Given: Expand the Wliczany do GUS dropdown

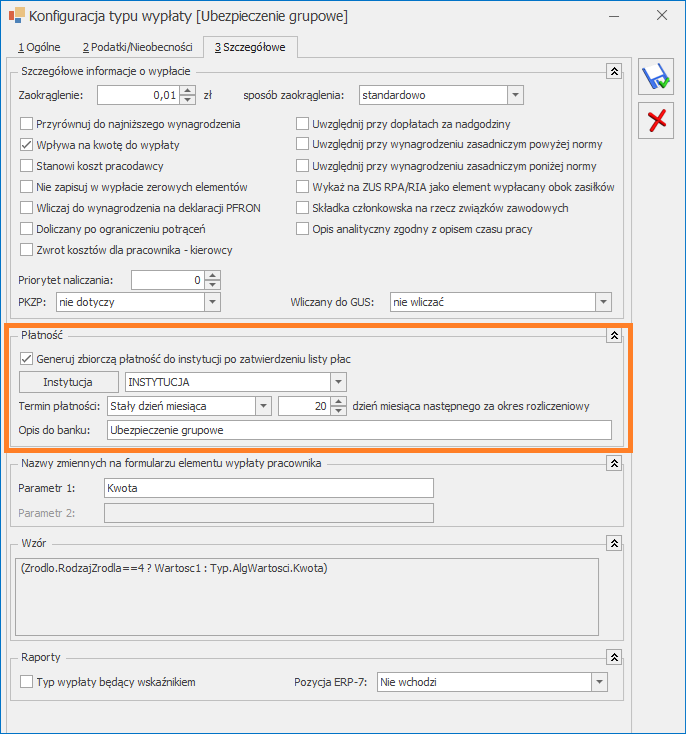Looking at the screenshot, I should pyautogui.click(x=603, y=302).
